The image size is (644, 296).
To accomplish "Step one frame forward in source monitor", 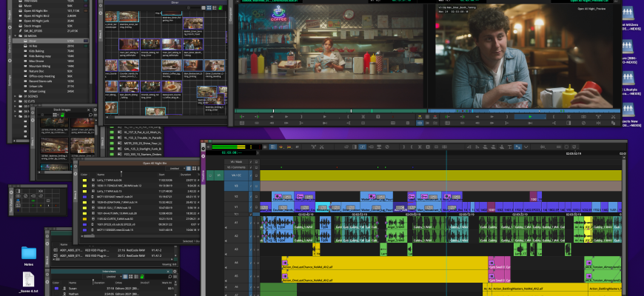I will coord(286,117).
